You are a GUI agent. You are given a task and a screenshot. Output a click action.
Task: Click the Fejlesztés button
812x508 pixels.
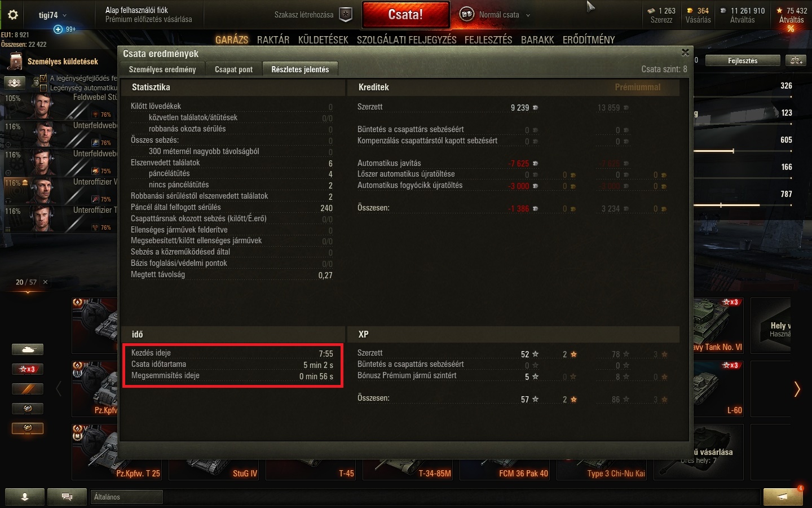pos(743,60)
